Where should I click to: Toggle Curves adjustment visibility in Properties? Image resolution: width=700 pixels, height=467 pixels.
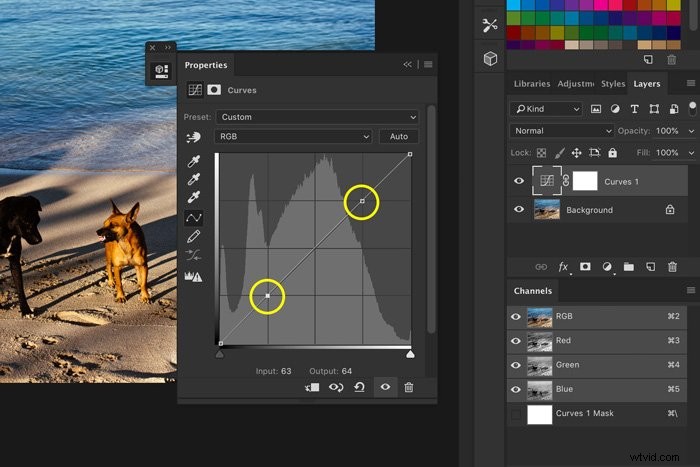tap(385, 387)
